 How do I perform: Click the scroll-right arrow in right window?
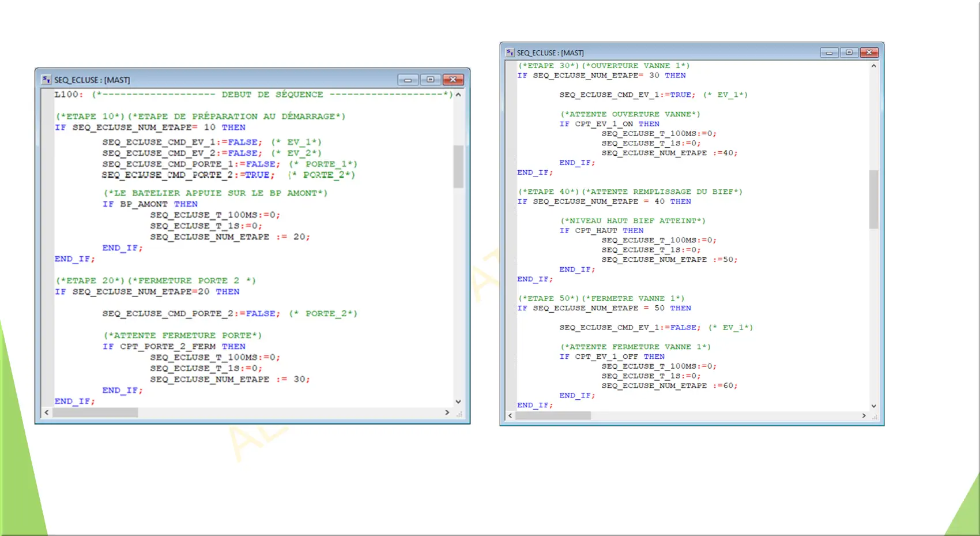(x=864, y=415)
